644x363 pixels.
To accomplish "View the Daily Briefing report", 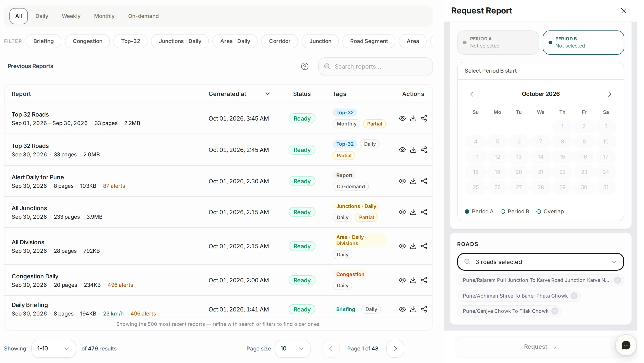I will [x=402, y=309].
